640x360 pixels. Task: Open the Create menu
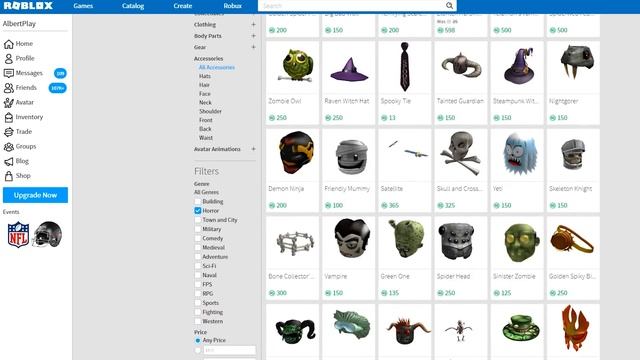pyautogui.click(x=182, y=6)
